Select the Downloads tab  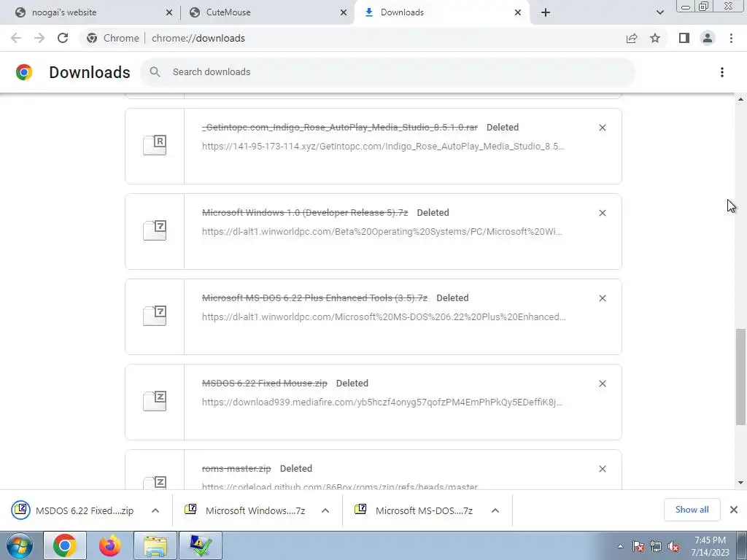[x=441, y=12]
